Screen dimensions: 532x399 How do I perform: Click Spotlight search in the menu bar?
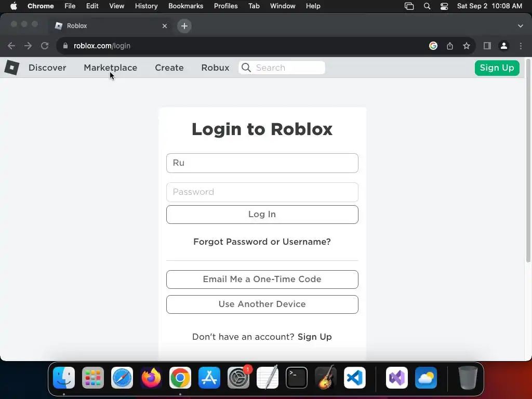coord(427,6)
